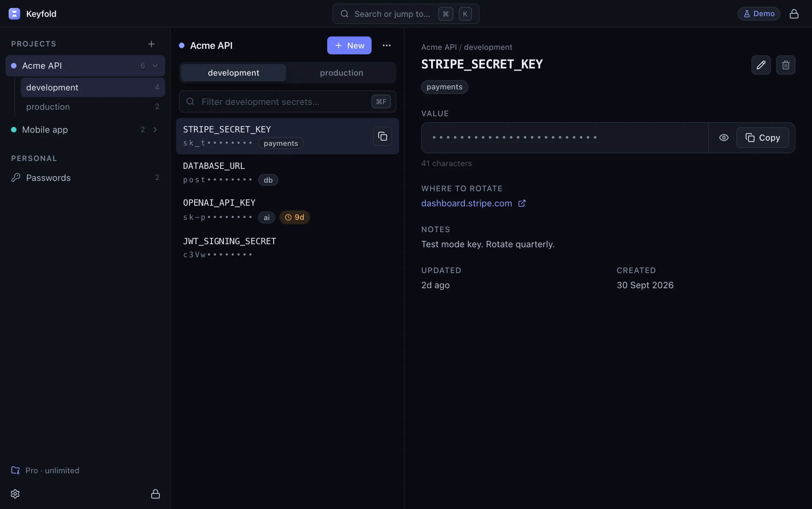Viewport: 812px width, 509px height.
Task: Click the ⌘F shortcut badge
Action: pyautogui.click(x=381, y=101)
